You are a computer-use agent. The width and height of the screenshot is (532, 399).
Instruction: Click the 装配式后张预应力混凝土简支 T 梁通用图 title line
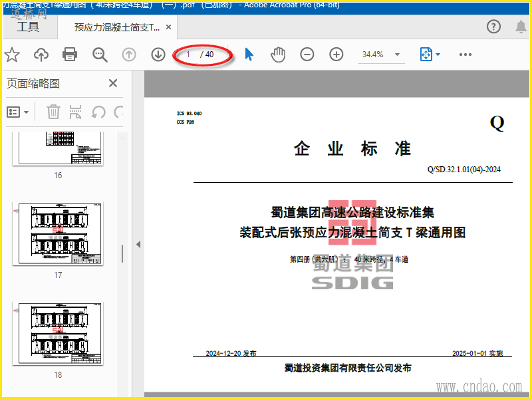coord(352,233)
